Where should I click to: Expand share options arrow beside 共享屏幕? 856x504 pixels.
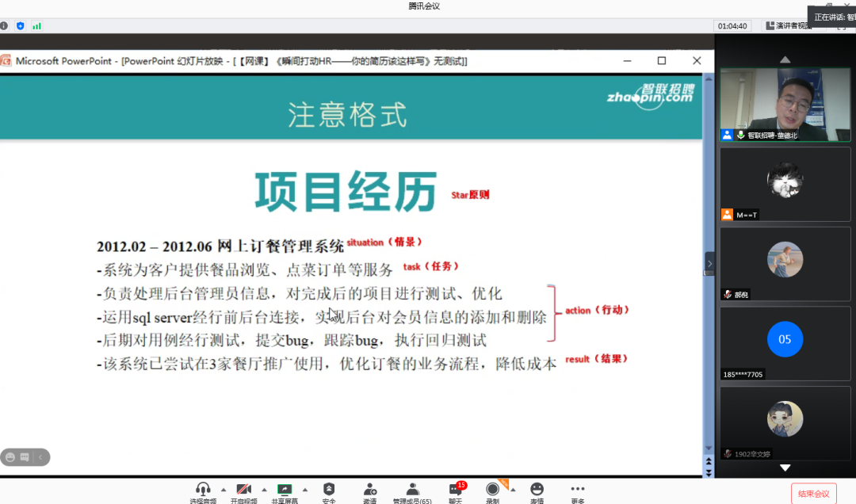(x=305, y=489)
